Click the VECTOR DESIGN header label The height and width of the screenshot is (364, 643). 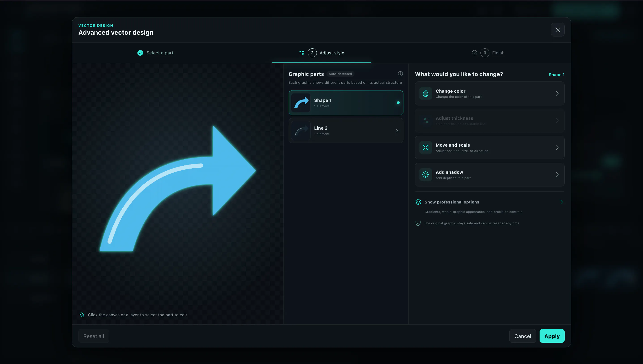[x=96, y=26]
